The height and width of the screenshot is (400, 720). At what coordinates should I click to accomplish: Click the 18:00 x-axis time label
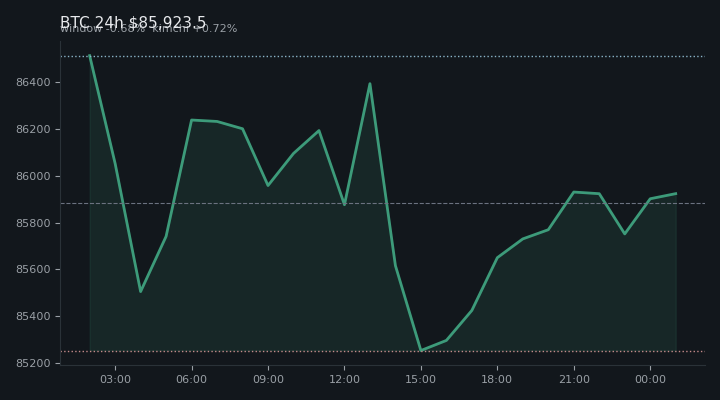click(497, 379)
